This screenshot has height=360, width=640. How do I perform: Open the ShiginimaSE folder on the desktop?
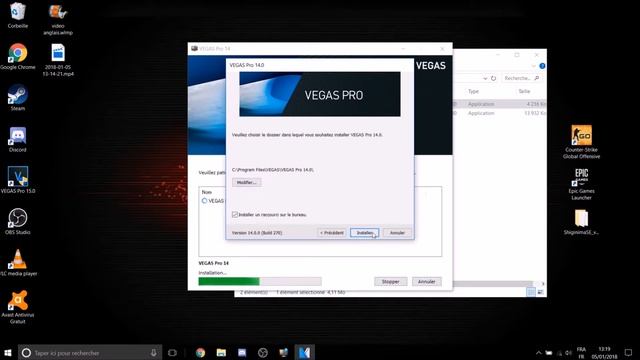pyautogui.click(x=581, y=222)
